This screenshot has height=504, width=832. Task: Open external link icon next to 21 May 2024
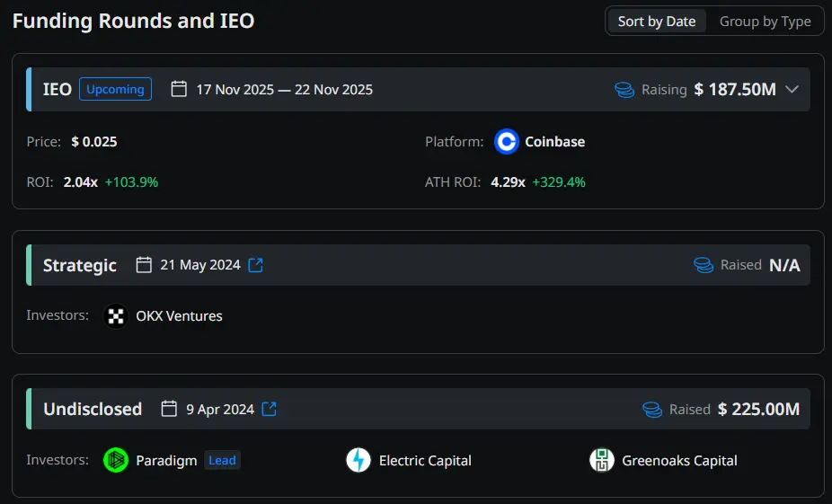(x=256, y=265)
